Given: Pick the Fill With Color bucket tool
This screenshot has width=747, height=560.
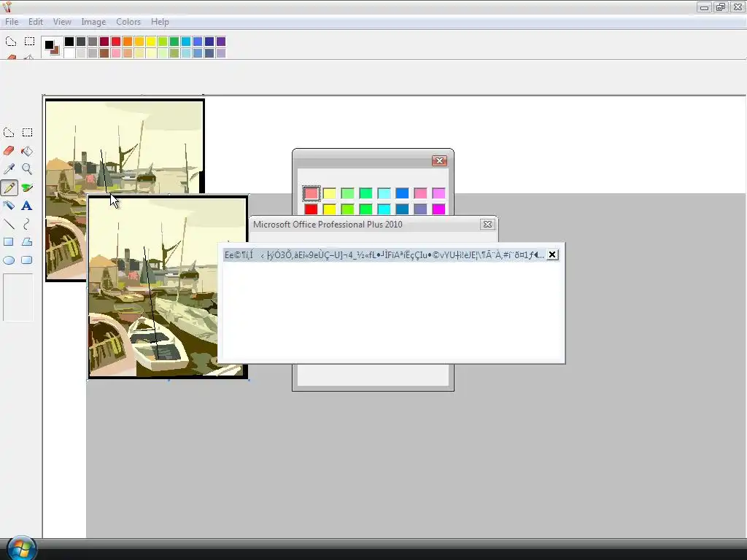Looking at the screenshot, I should (27, 151).
